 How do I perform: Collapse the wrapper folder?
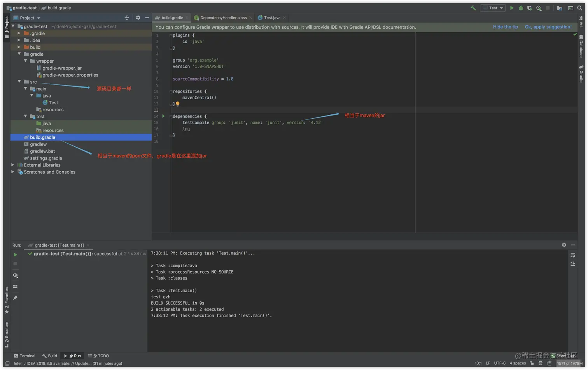coord(25,61)
